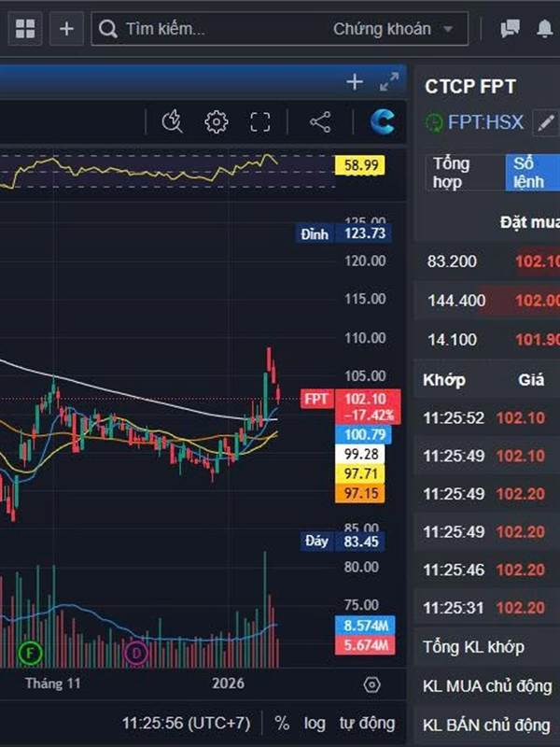This screenshot has height=747, width=560.
Task: Toggle log scale mode
Action: point(315,723)
